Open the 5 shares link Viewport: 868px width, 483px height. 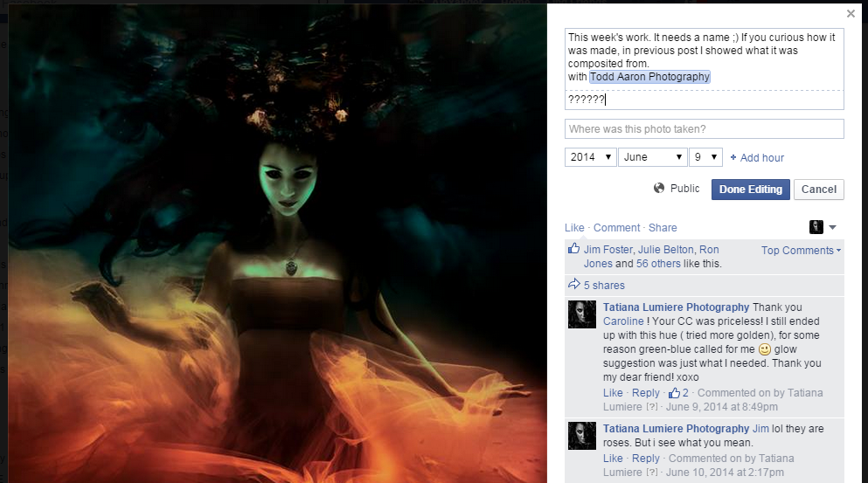pyautogui.click(x=604, y=286)
